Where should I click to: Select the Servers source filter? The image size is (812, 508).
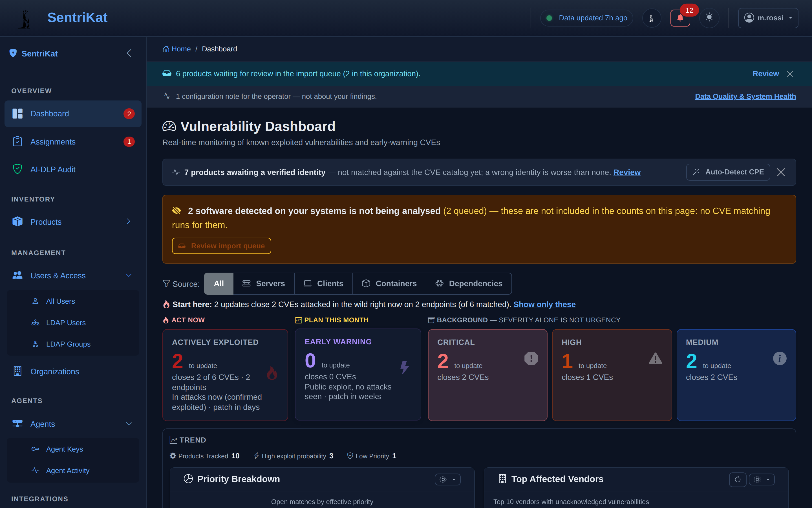[264, 284]
